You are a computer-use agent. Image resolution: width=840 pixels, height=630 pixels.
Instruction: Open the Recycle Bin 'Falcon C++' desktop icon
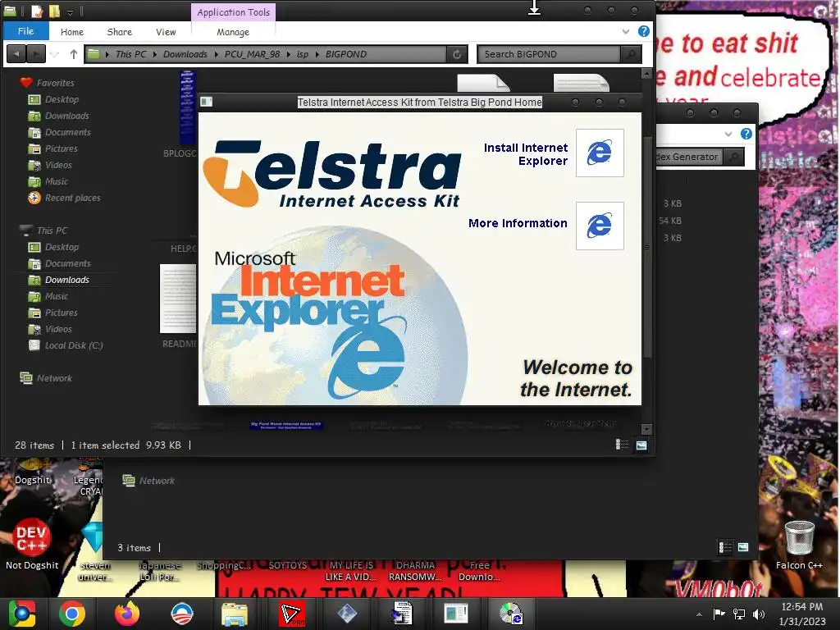pyautogui.click(x=799, y=544)
